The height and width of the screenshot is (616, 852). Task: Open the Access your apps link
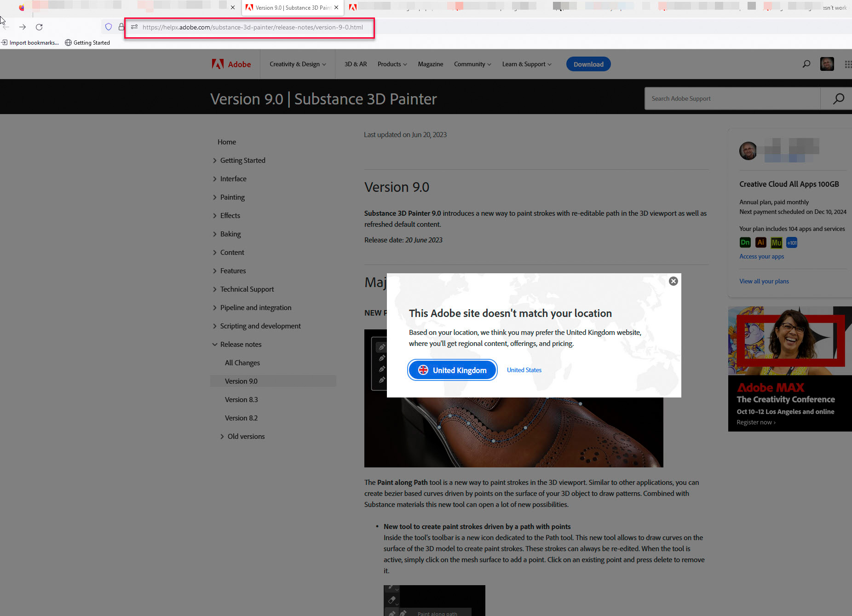(x=761, y=256)
